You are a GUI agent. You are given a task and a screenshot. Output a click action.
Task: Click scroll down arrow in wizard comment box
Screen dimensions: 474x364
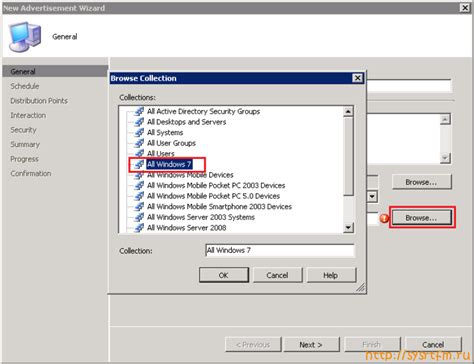445,157
